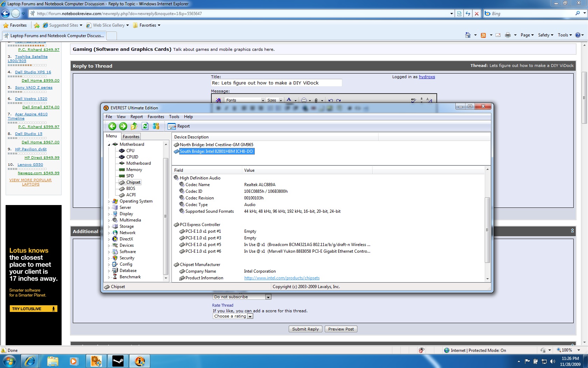Click the Print icon in IE command bar

click(507, 35)
